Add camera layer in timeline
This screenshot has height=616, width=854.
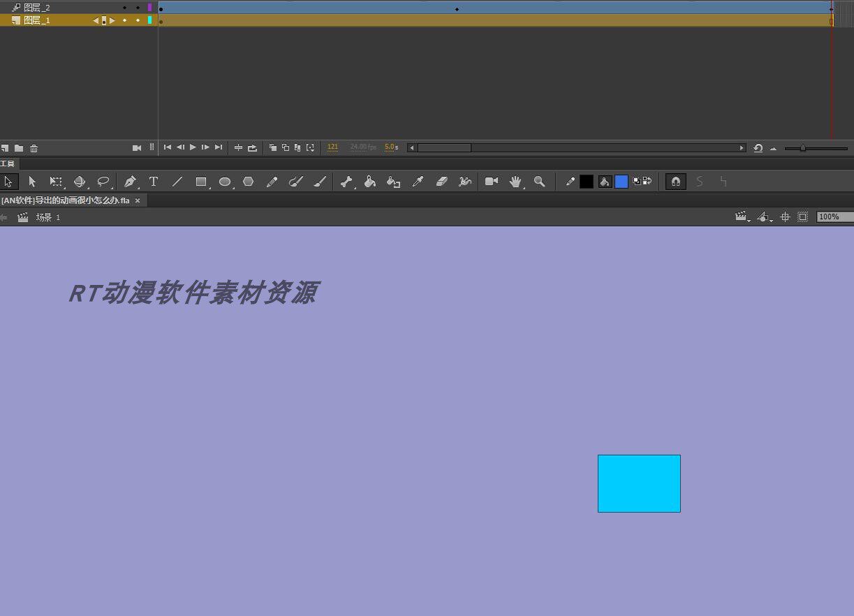[x=137, y=148]
